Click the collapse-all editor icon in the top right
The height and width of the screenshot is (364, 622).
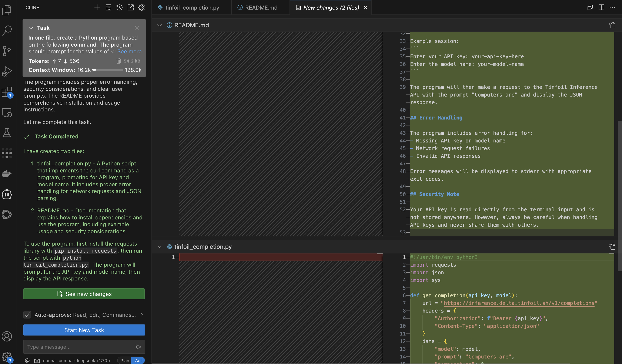590,7
